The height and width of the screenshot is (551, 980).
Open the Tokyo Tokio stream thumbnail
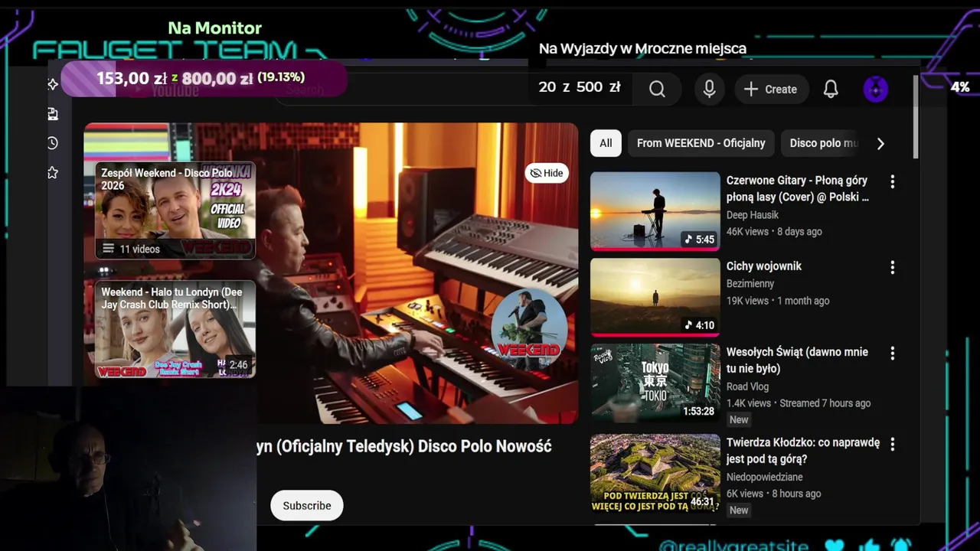(x=655, y=383)
